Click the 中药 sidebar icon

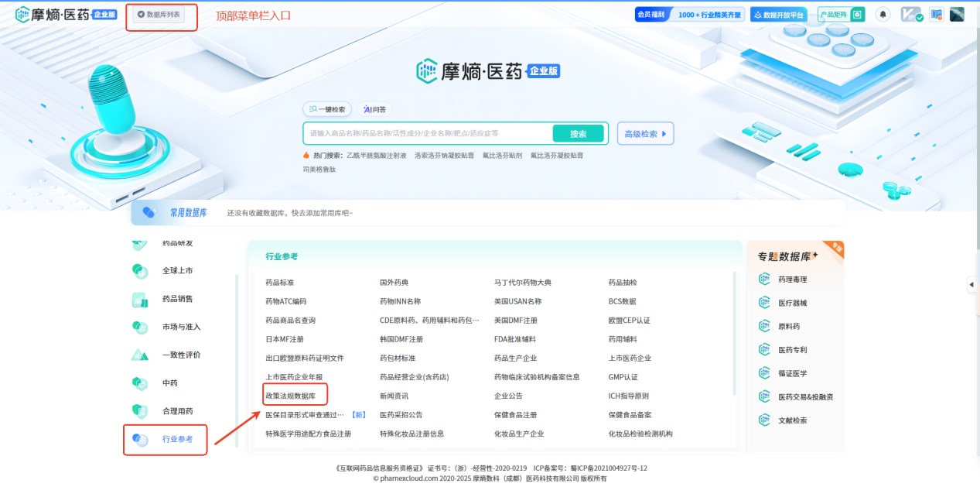point(140,383)
